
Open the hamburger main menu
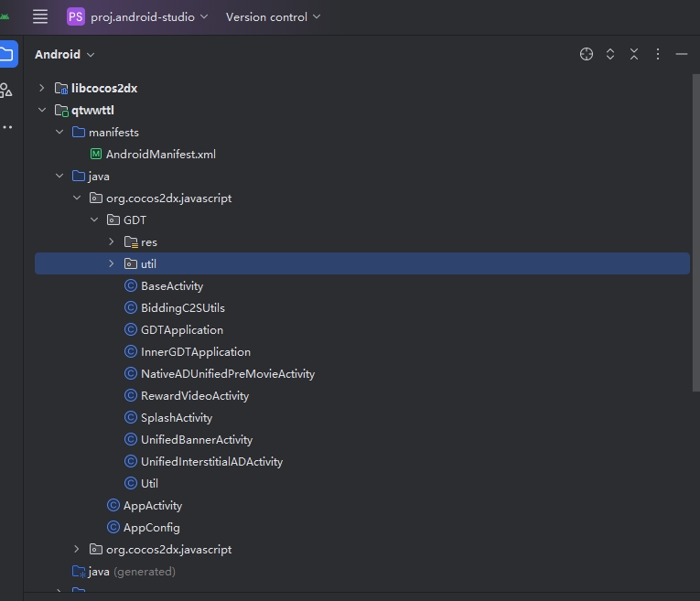pyautogui.click(x=40, y=16)
